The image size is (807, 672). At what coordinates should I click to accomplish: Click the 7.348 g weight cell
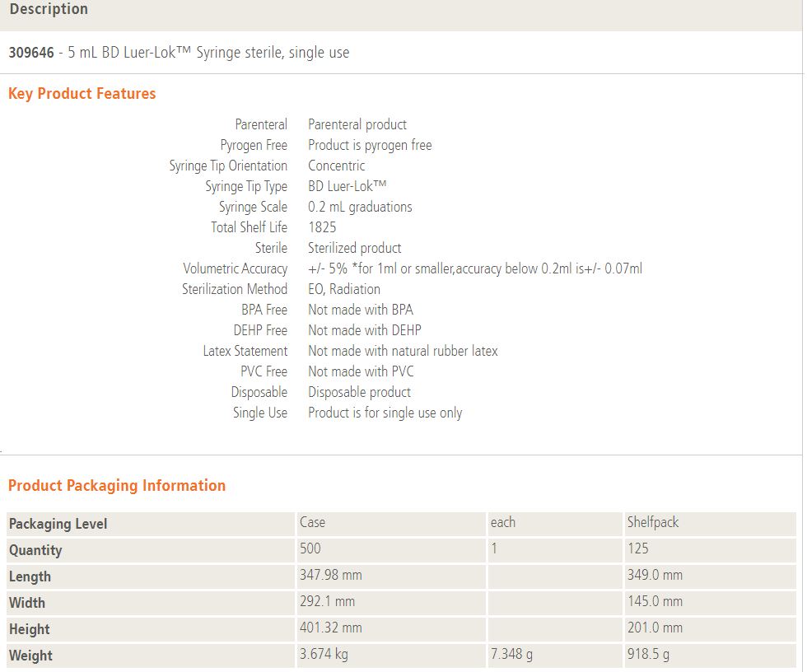click(511, 655)
